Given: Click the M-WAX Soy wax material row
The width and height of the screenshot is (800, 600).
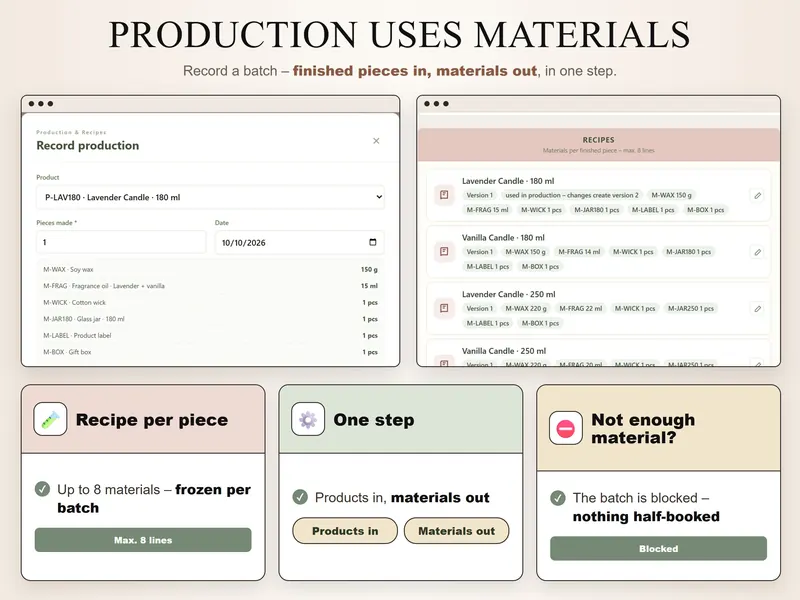Looking at the screenshot, I should (x=210, y=269).
